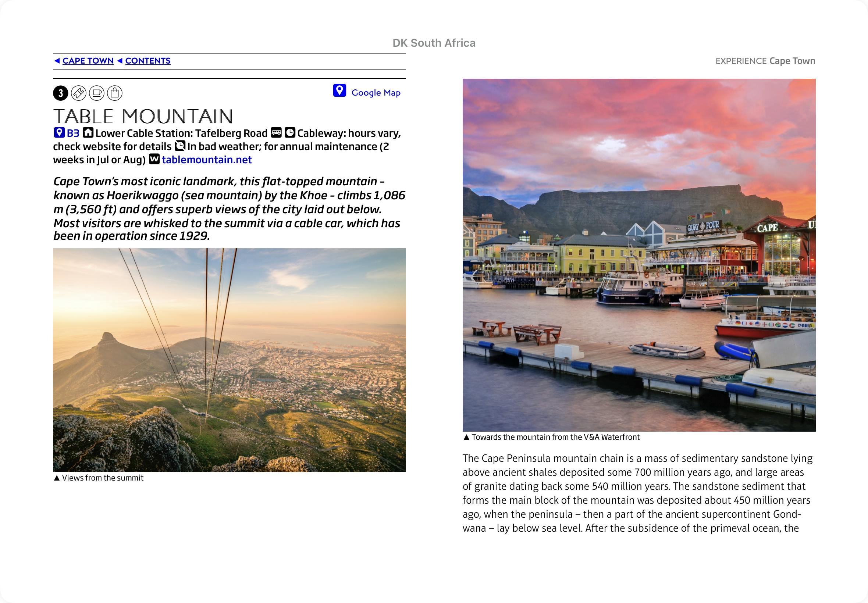Screen dimensions: 868x603
Task: Click the DK South Africa book title
Action: click(434, 43)
